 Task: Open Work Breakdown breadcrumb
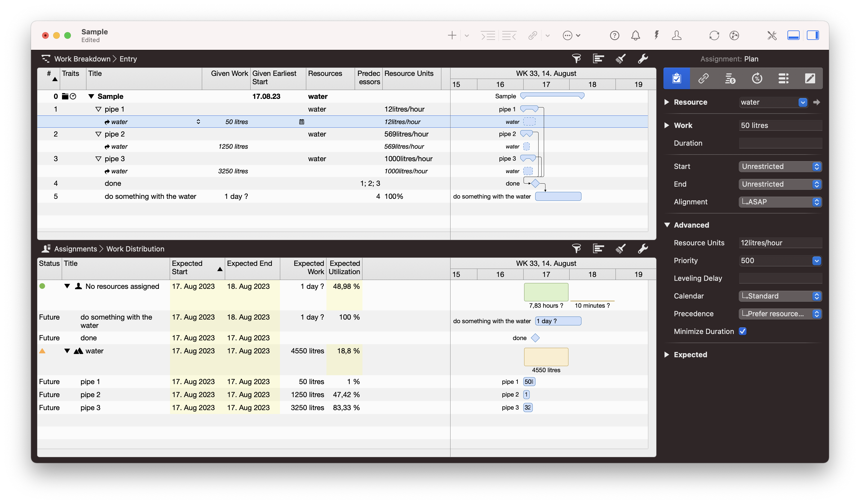coord(82,59)
